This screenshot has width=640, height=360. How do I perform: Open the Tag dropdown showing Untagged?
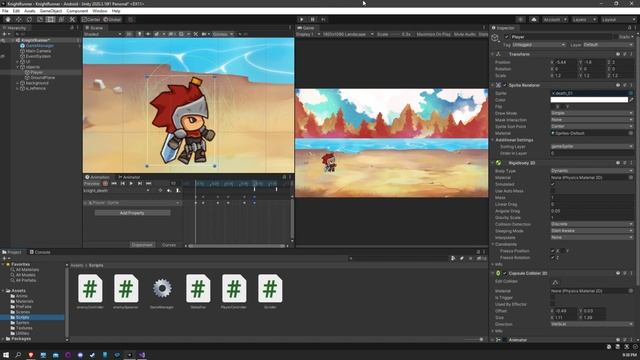pyautogui.click(x=539, y=44)
